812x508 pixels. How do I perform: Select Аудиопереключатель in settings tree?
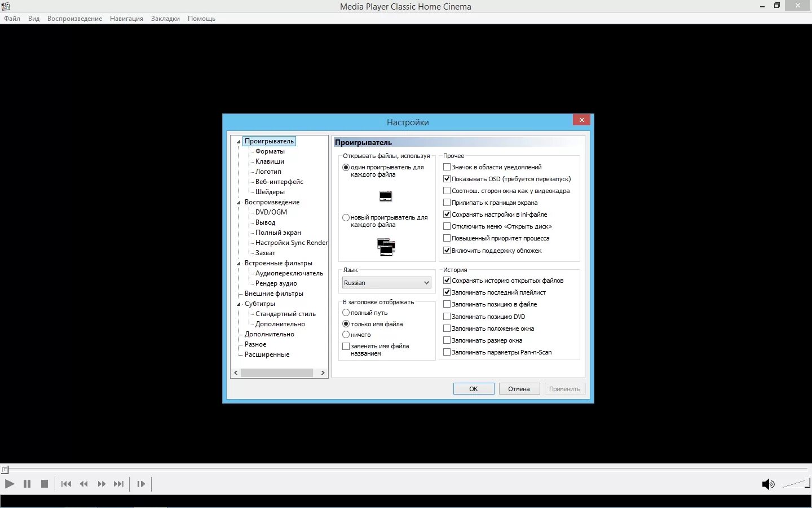(289, 273)
